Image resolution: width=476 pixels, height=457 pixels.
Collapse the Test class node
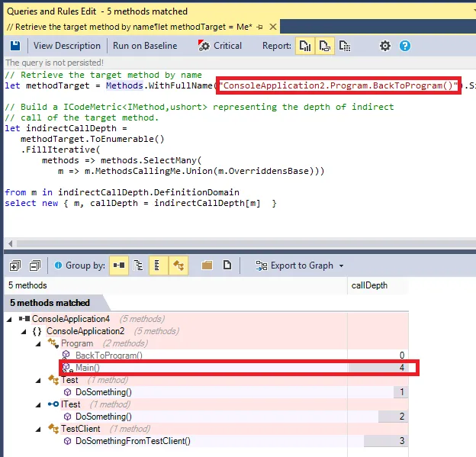click(38, 380)
